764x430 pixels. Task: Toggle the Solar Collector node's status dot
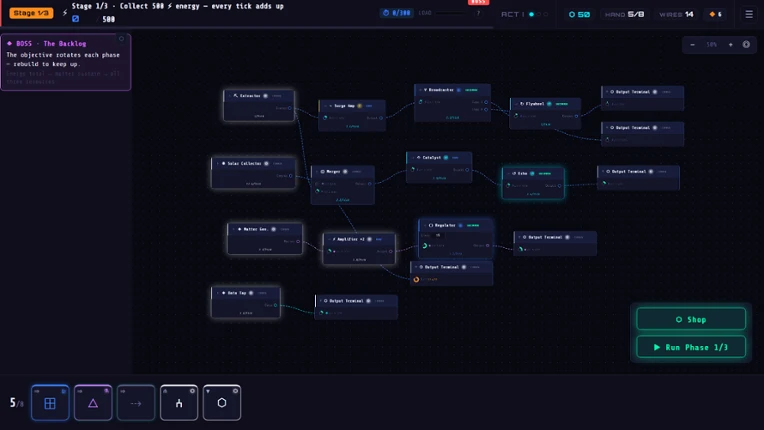pyautogui.click(x=267, y=164)
